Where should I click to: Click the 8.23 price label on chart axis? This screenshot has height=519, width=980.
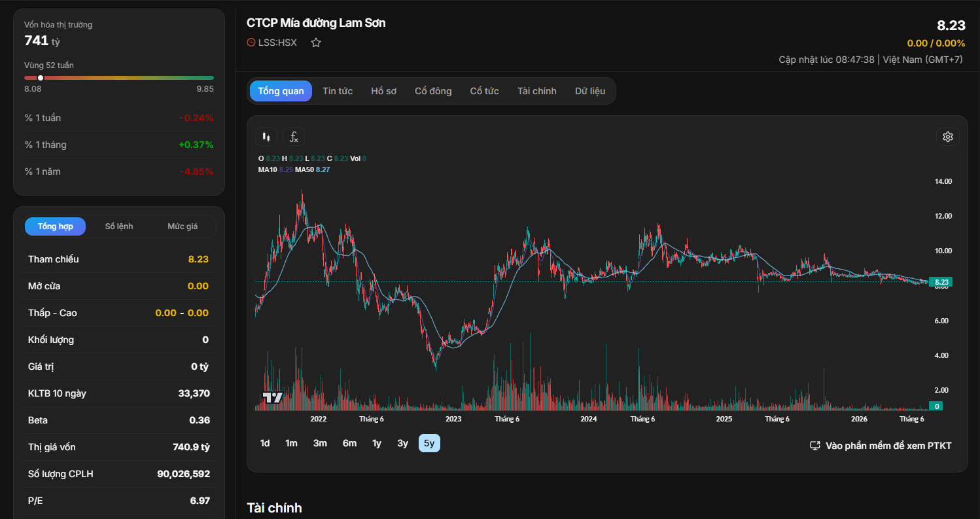pos(941,282)
